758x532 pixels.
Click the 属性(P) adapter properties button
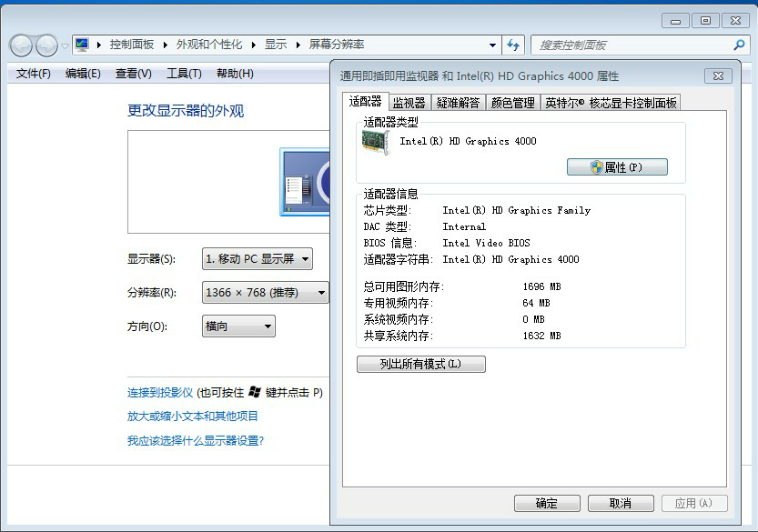[x=617, y=167]
